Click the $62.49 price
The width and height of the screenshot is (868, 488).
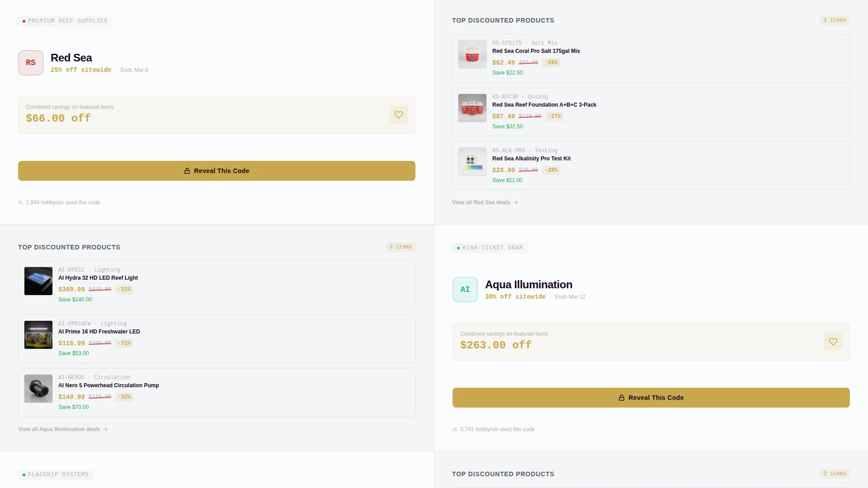click(x=504, y=63)
